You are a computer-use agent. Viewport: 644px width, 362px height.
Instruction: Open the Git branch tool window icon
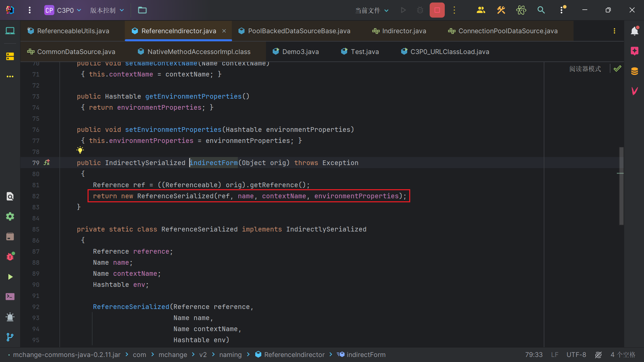click(10, 337)
